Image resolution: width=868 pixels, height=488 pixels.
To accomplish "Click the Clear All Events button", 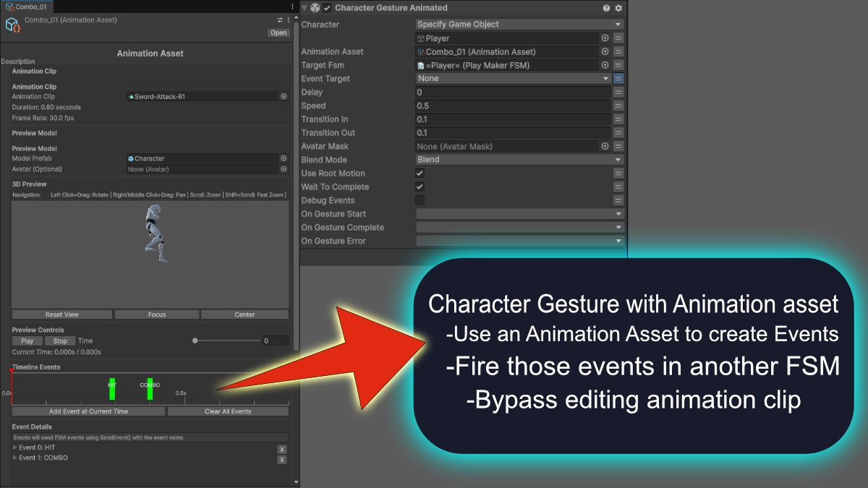I will click(228, 411).
